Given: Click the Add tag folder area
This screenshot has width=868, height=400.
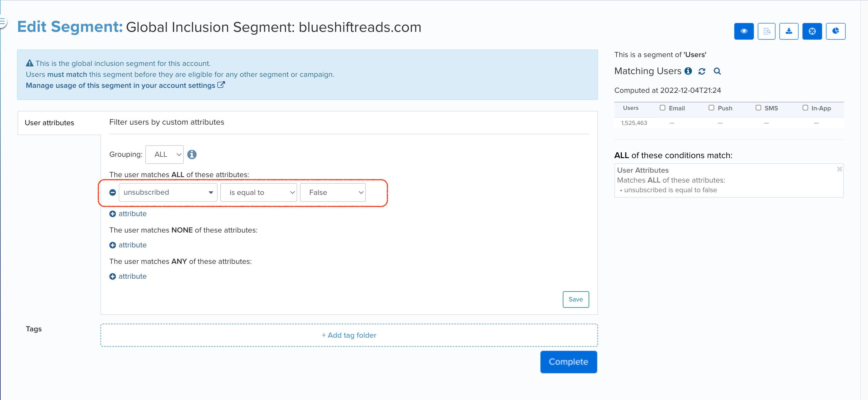Looking at the screenshot, I should pos(349,335).
